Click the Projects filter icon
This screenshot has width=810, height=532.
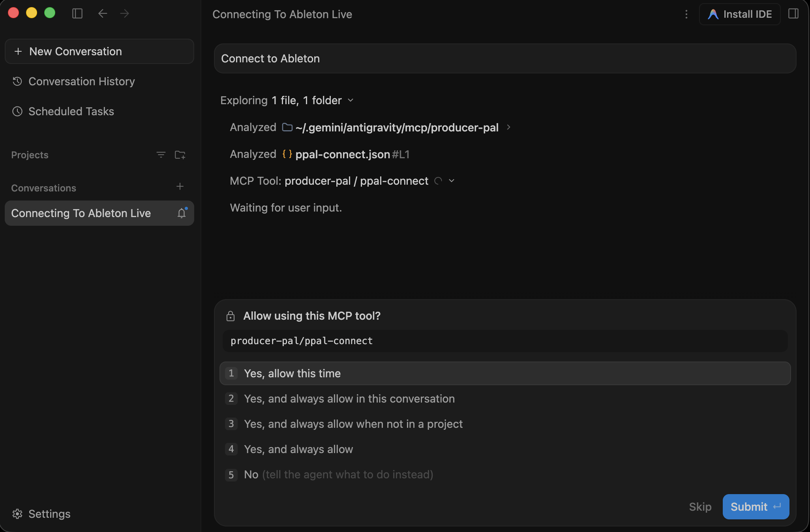click(x=161, y=155)
